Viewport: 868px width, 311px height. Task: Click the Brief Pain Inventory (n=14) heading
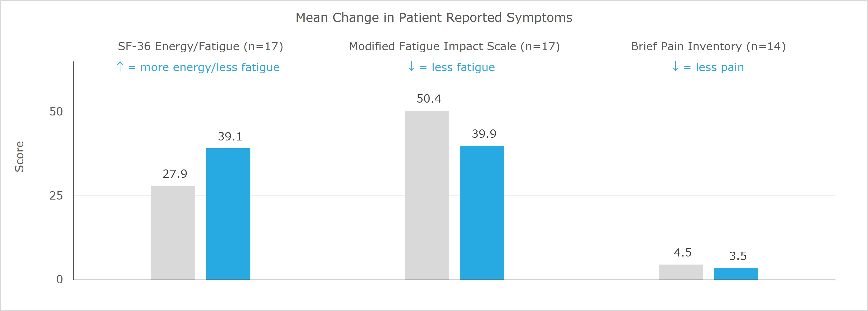(x=708, y=46)
